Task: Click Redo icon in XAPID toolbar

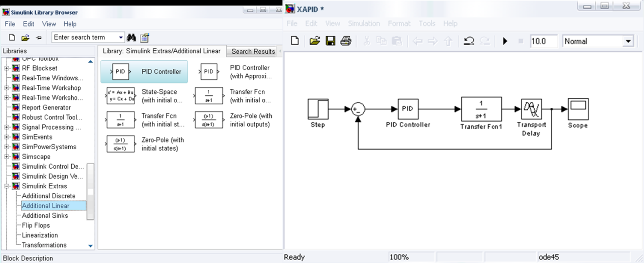Action: [x=485, y=41]
